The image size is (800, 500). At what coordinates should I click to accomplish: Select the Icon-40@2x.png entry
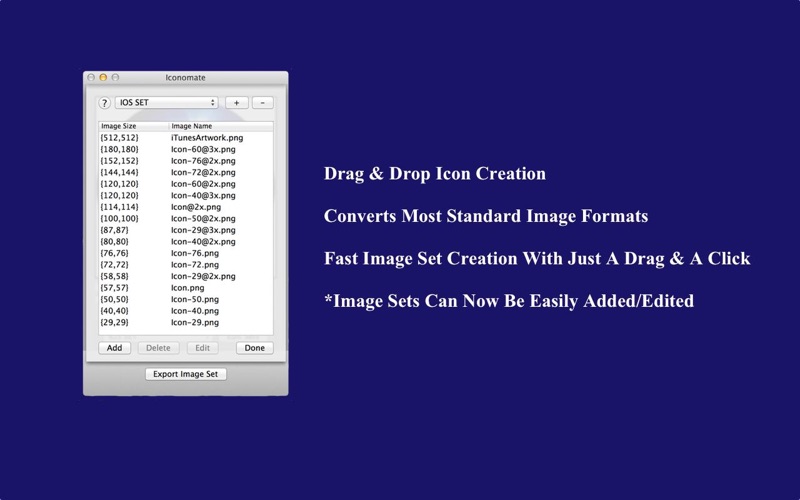click(203, 242)
